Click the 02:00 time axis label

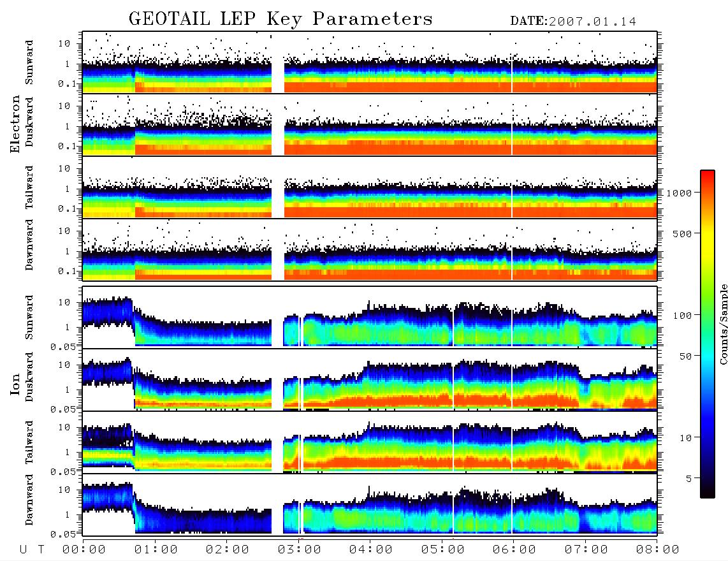coord(228,550)
